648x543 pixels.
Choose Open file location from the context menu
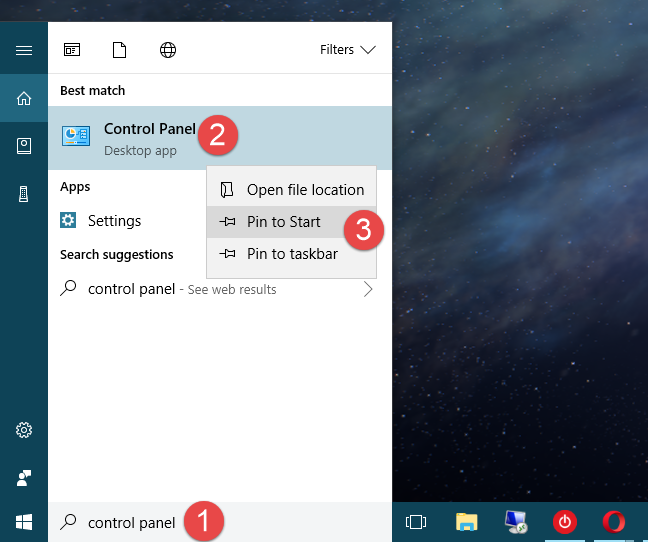coord(291,190)
